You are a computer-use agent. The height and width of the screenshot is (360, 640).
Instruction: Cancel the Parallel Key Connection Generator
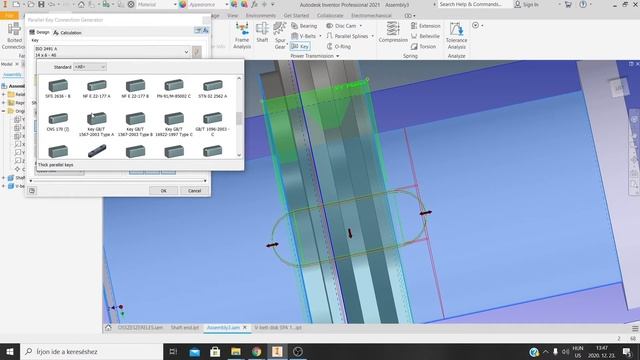coord(195,191)
